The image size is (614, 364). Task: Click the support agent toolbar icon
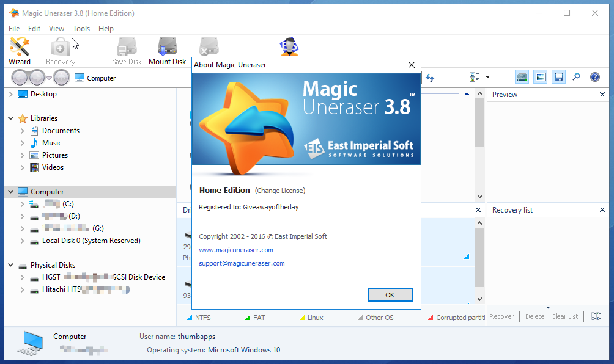[289, 46]
